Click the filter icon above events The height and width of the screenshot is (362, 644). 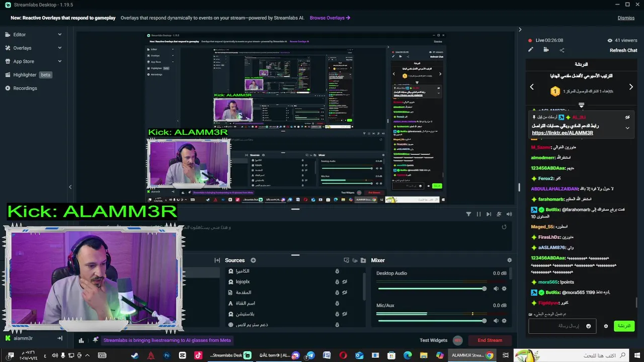tap(468, 214)
